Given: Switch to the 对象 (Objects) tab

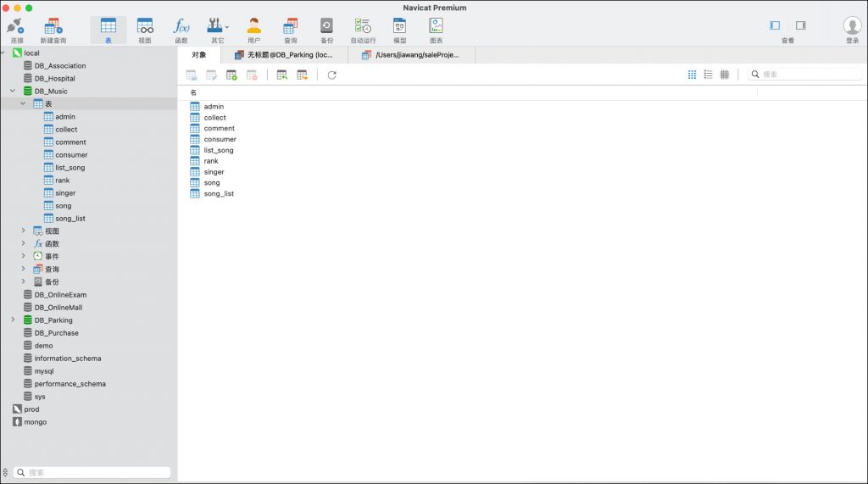Looking at the screenshot, I should point(199,55).
